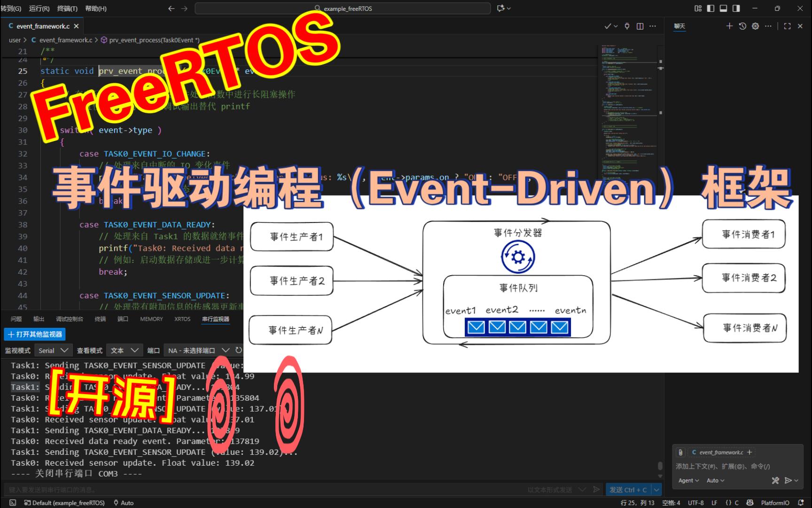
Task: Click 行 25, 列 13 cursor position
Action: [638, 503]
